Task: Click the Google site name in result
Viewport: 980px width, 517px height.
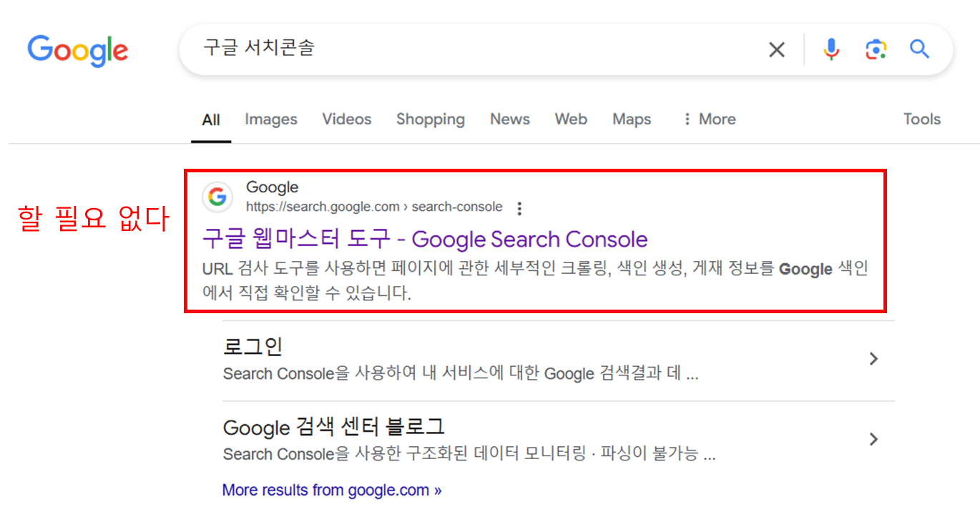Action: 272,187
